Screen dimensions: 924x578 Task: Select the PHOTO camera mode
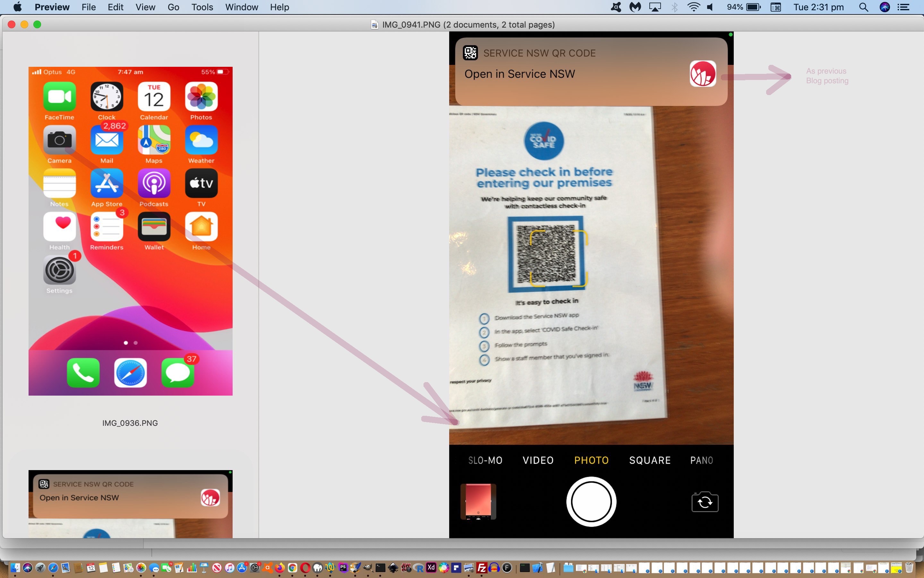[591, 460]
